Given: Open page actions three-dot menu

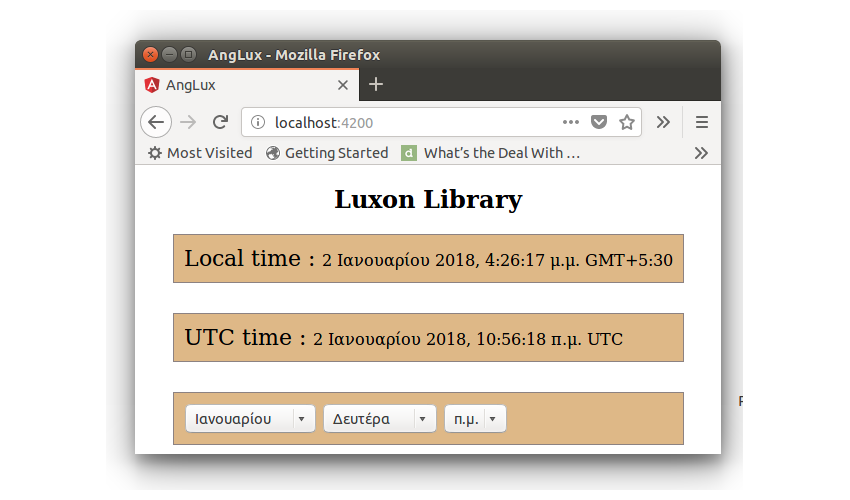Looking at the screenshot, I should [571, 122].
